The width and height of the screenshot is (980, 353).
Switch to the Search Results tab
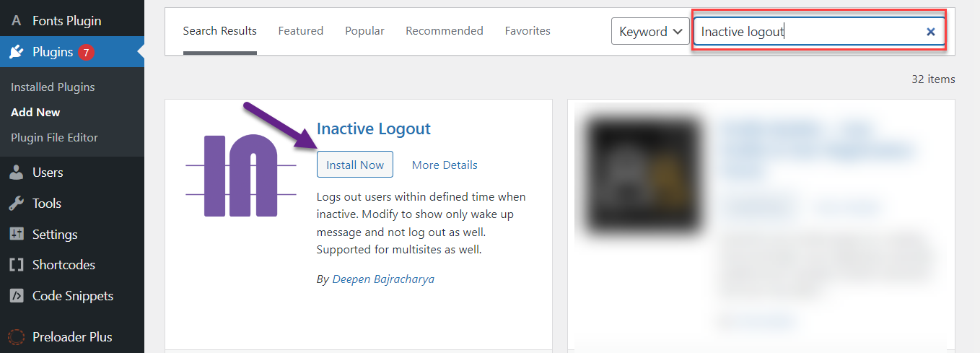click(220, 31)
